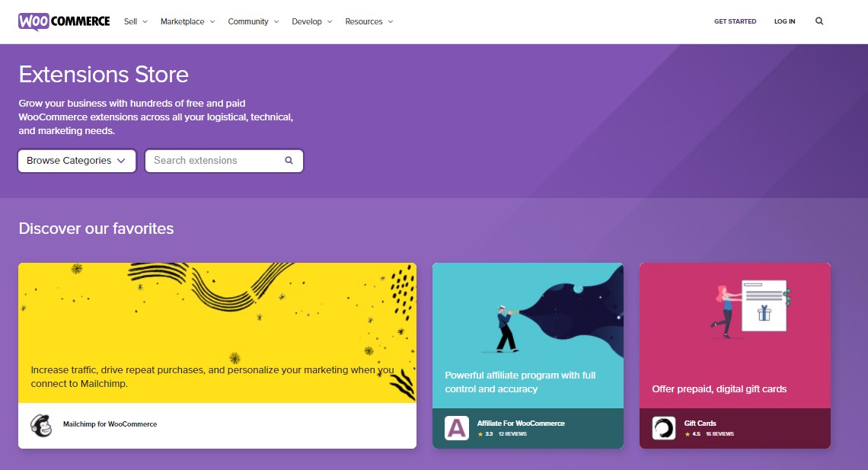Click the Log In link
The image size is (868, 470).
pos(784,21)
